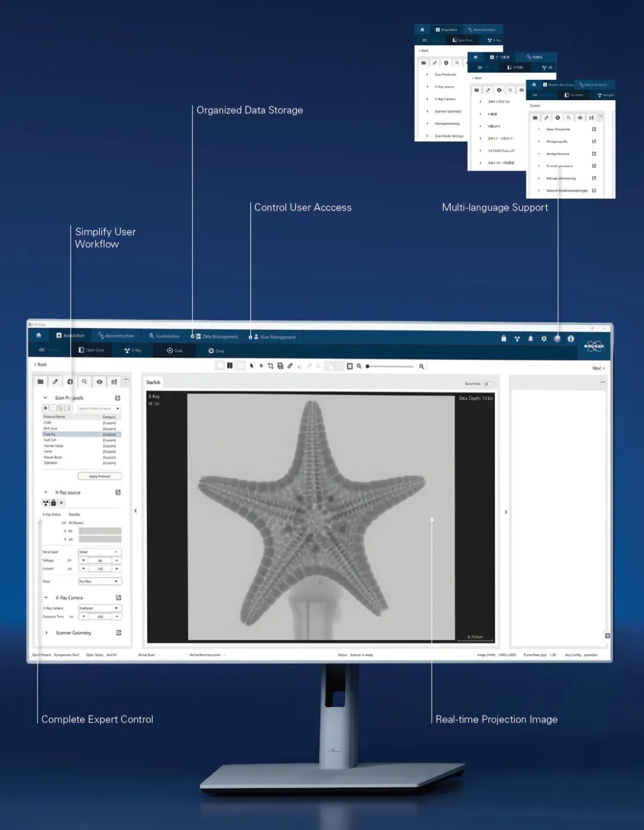Screen dimensions: 644x830
Task: Click the Grab button
Action: pyautogui.click(x=175, y=351)
